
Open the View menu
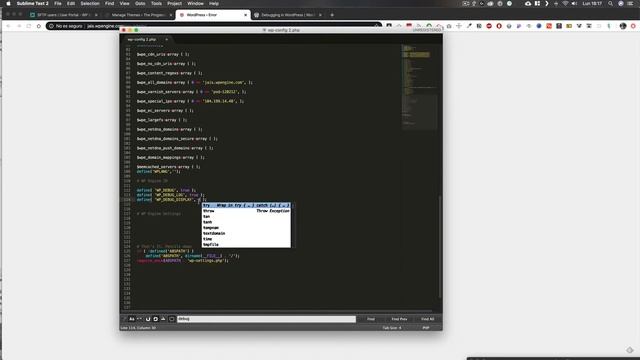[124, 3]
